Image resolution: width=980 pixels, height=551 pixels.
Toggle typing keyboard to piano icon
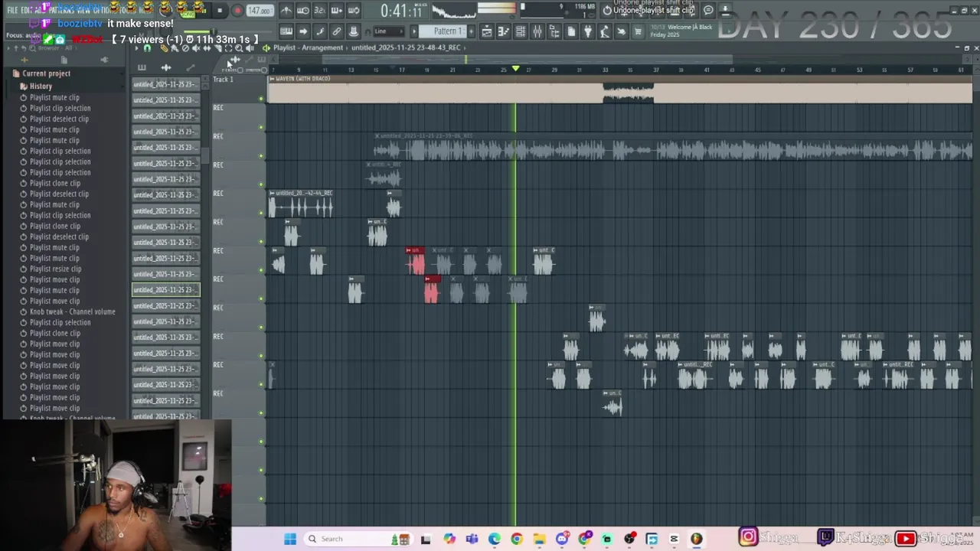click(286, 31)
